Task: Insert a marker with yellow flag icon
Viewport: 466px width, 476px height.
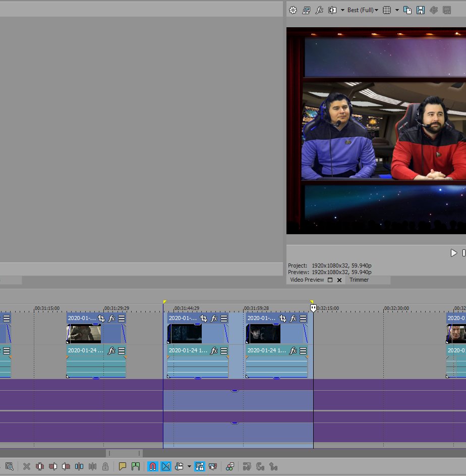Action: pyautogui.click(x=123, y=466)
